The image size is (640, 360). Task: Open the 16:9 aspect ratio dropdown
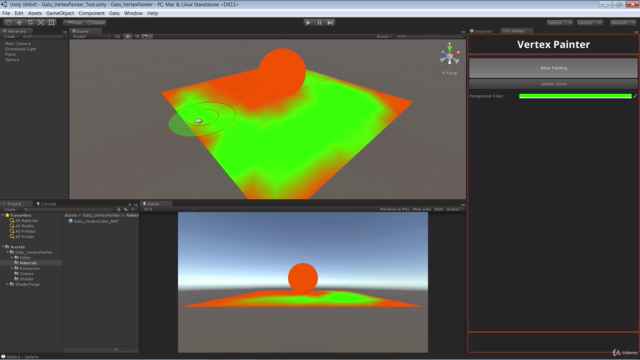pyautogui.click(x=168, y=209)
